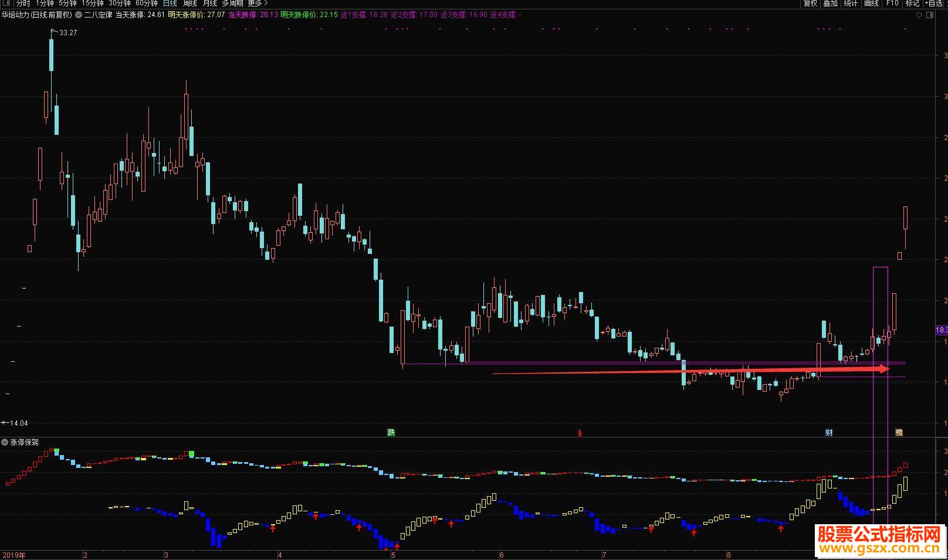This screenshot has height=560, width=948.
Task: Open the 跌 info marker on the chart
Action: [x=391, y=433]
